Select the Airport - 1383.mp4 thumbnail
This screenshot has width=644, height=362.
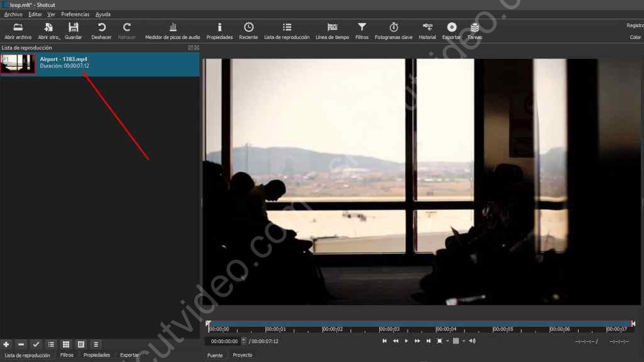coord(18,63)
